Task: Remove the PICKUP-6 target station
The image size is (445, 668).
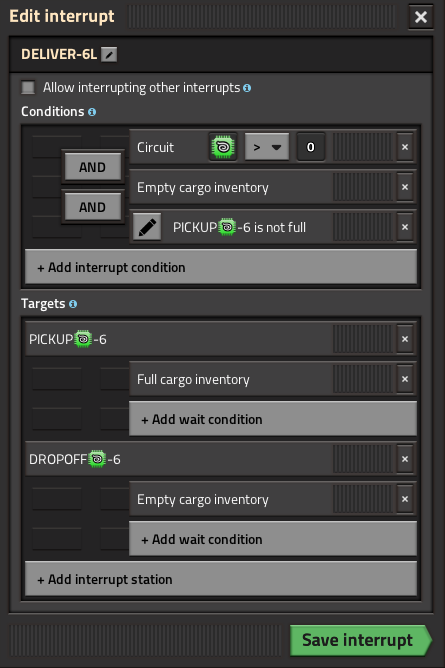Action: coord(405,339)
